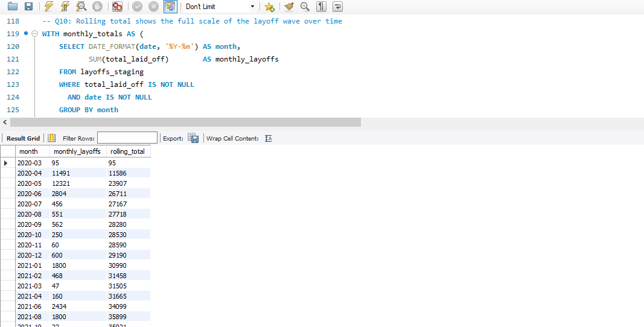Select the rolling_total cell 35899
The height and width of the screenshot is (327, 644).
pyautogui.click(x=128, y=317)
